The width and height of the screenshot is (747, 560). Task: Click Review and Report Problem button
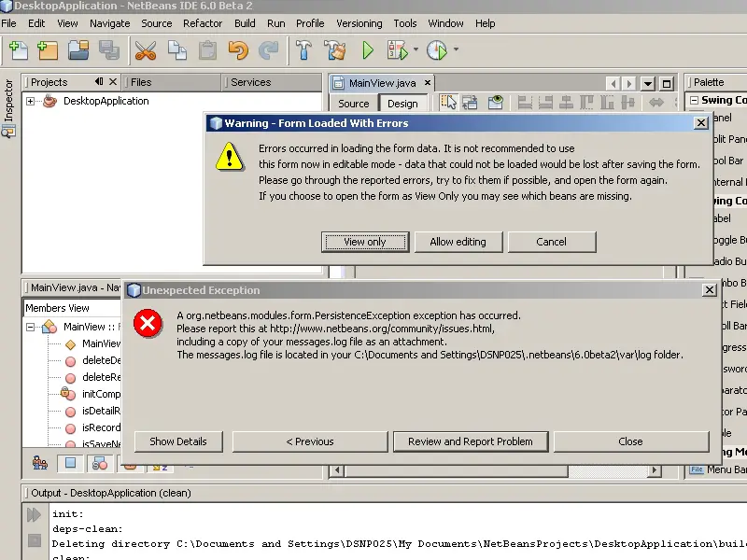click(471, 441)
